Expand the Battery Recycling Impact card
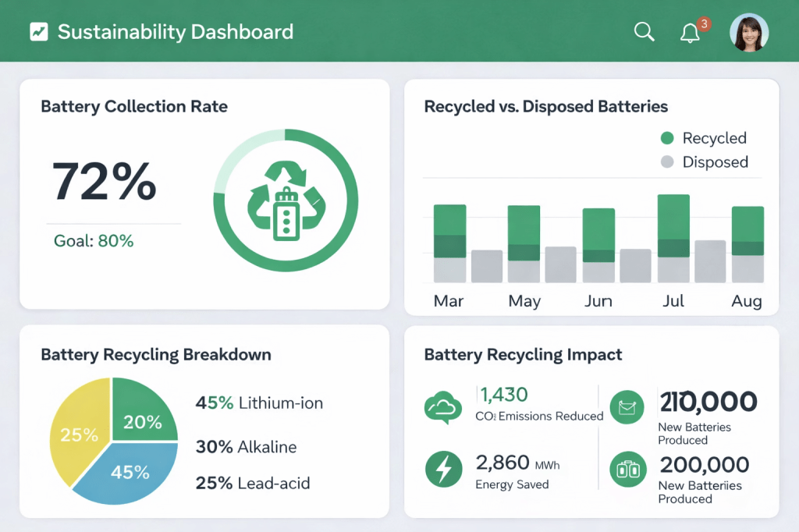 [x=522, y=355]
